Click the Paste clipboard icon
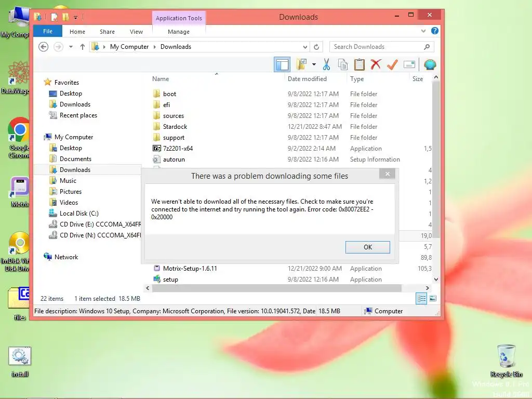 [x=359, y=64]
